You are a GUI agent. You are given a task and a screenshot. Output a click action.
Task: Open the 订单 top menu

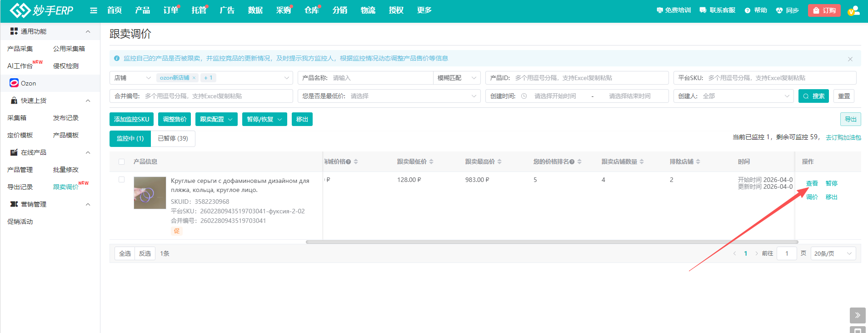click(171, 10)
